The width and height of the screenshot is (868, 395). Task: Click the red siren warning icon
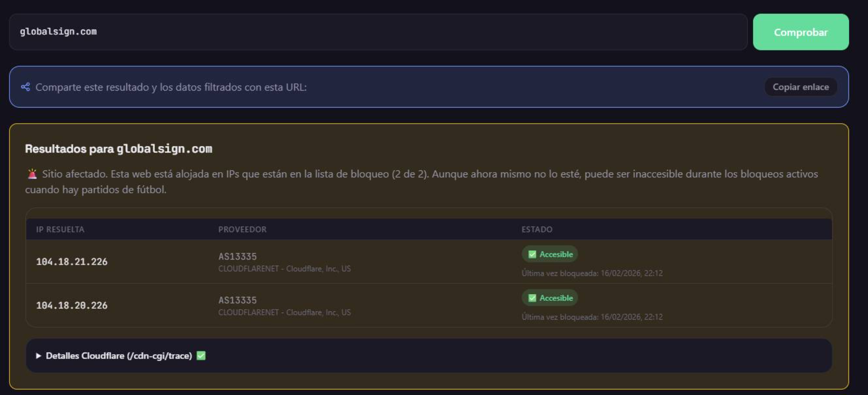(x=32, y=174)
